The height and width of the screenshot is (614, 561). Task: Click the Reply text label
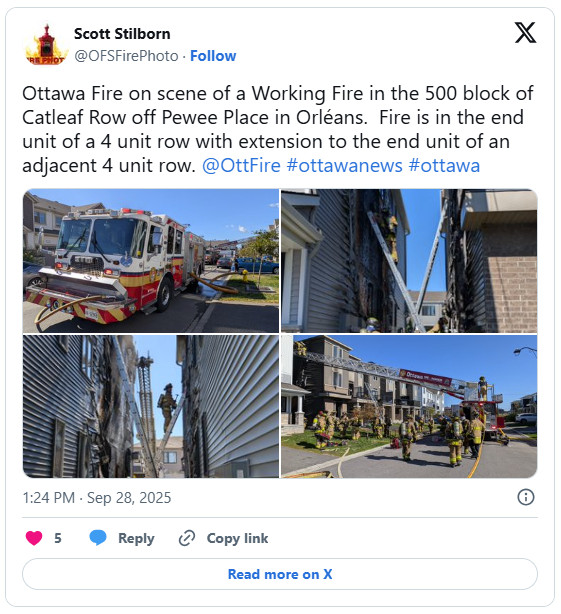(x=136, y=538)
